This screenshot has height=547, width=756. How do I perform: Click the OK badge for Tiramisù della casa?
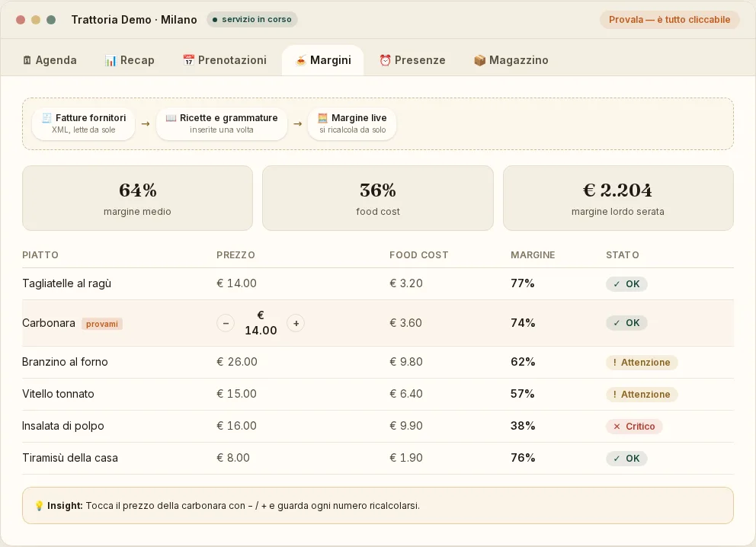[626, 459]
